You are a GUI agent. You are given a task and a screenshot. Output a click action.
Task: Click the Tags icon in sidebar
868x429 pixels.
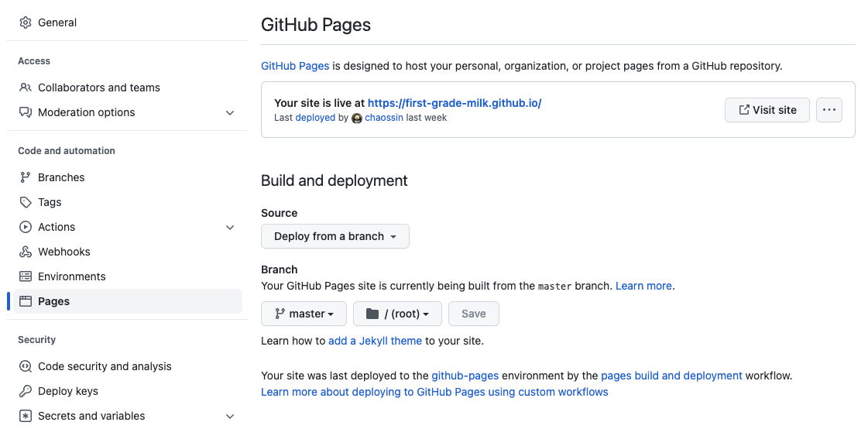click(25, 203)
